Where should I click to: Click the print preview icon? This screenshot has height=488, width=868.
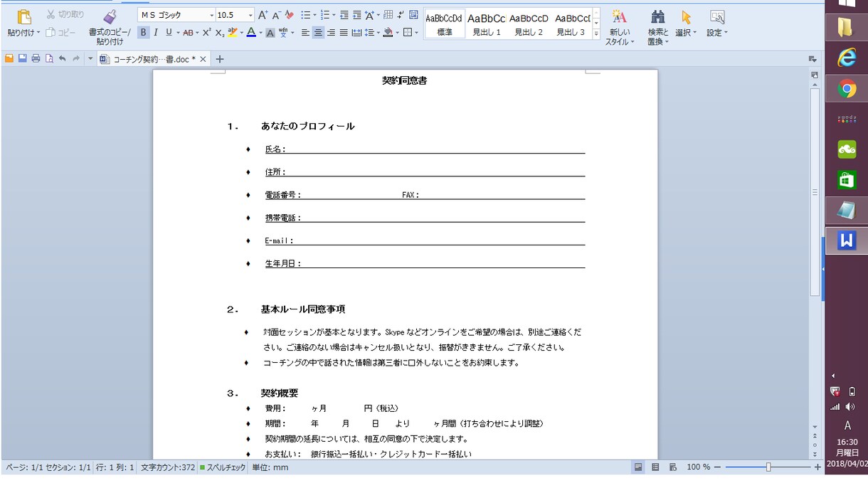[49, 58]
